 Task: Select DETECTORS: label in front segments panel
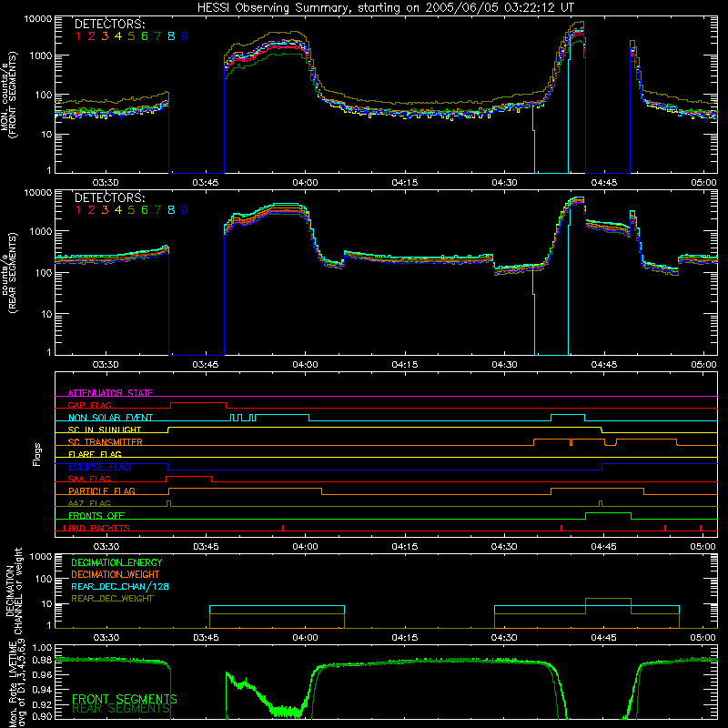(109, 24)
